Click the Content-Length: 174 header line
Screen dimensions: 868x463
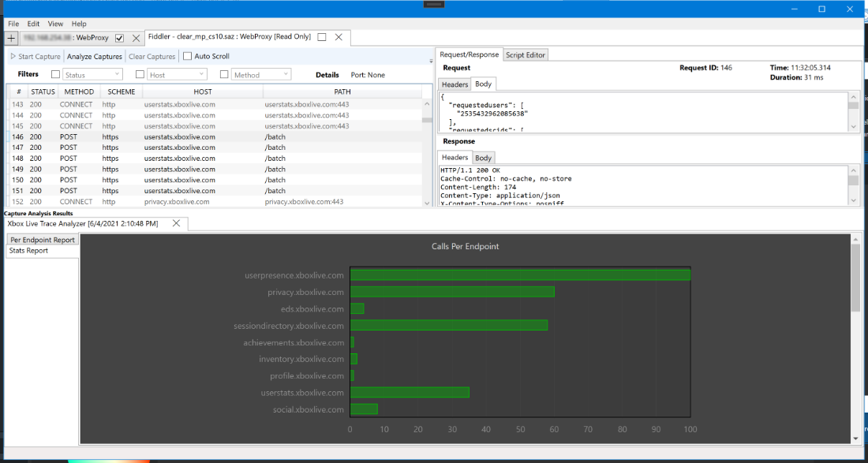coord(478,187)
